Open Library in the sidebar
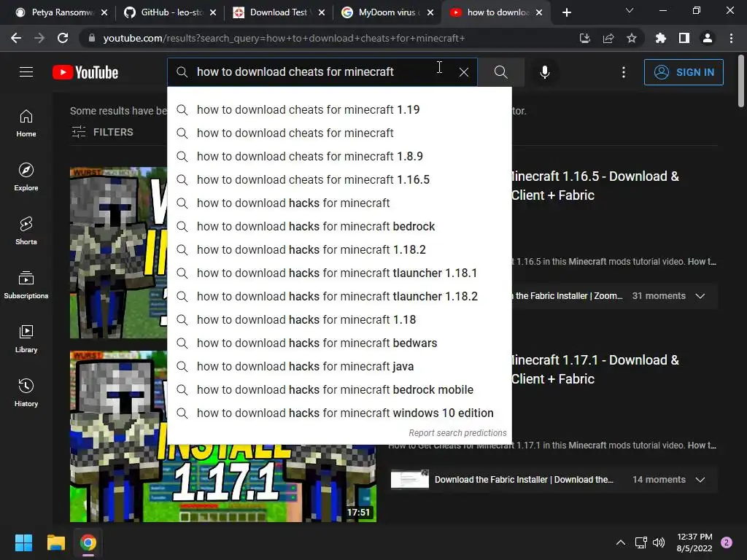The height and width of the screenshot is (560, 747). (26, 338)
